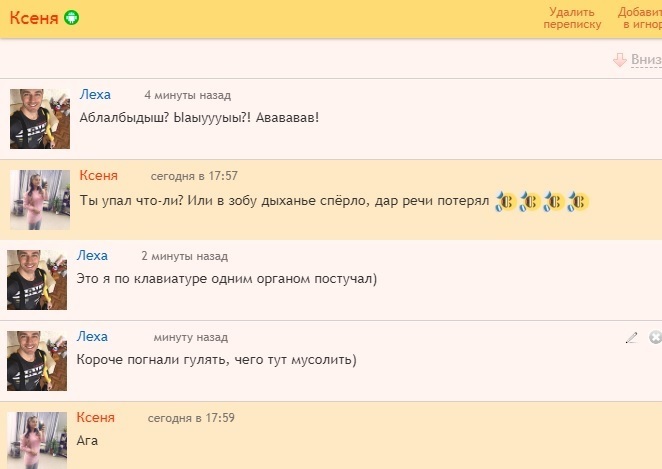Click the '4 минуты назад' timestamp
Viewport: 662px width, 469px height.
(187, 95)
